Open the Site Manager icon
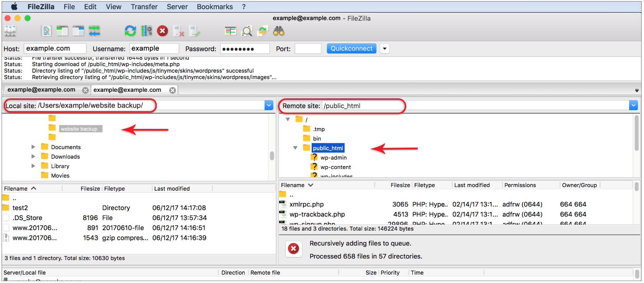The image size is (644, 283). point(10,31)
